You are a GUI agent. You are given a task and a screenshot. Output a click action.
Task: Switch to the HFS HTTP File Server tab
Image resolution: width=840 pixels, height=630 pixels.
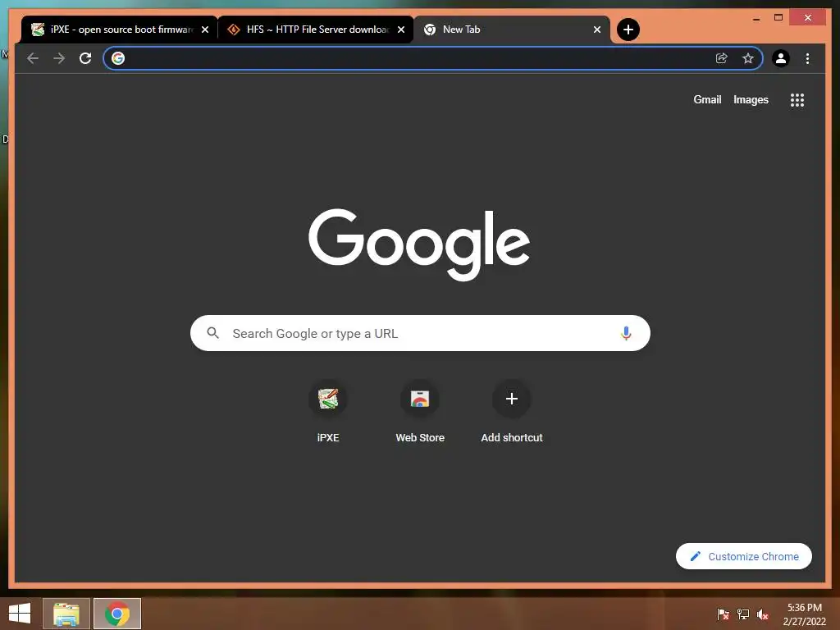(x=316, y=30)
